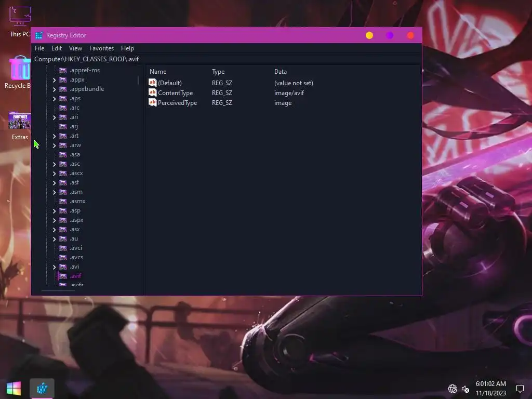Select the .appref-ms key folder icon
532x399 pixels.
point(63,71)
